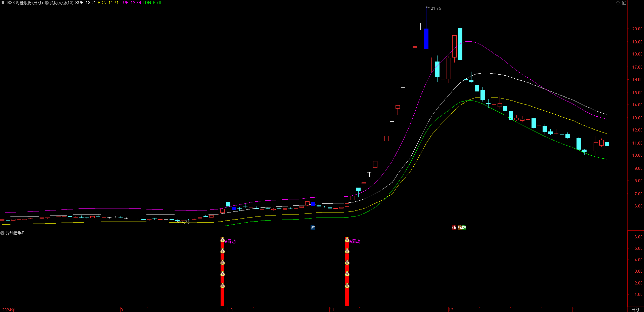This screenshot has width=644, height=312.
Task: Click the SDN: 11.71 value
Action: (108, 3)
